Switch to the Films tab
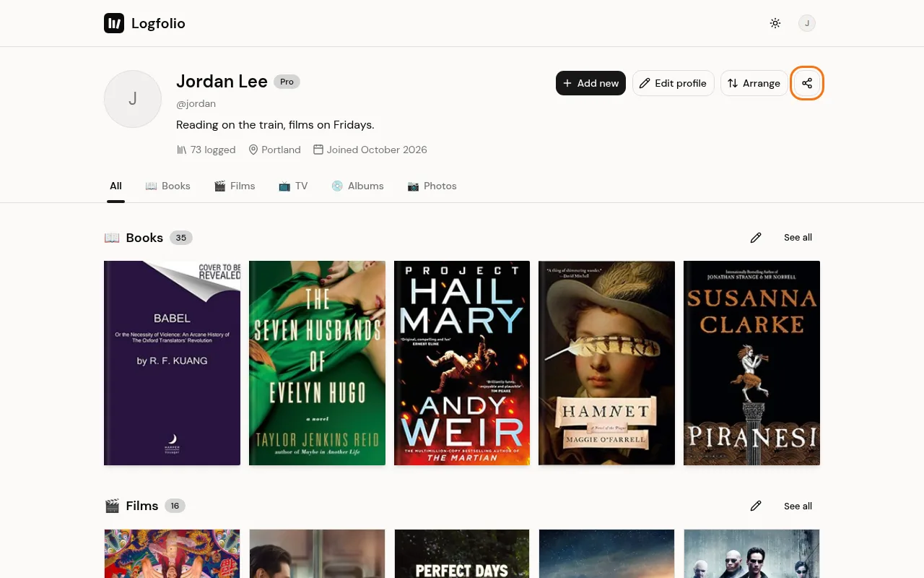Screen dimensions: 924x578 (x=235, y=186)
